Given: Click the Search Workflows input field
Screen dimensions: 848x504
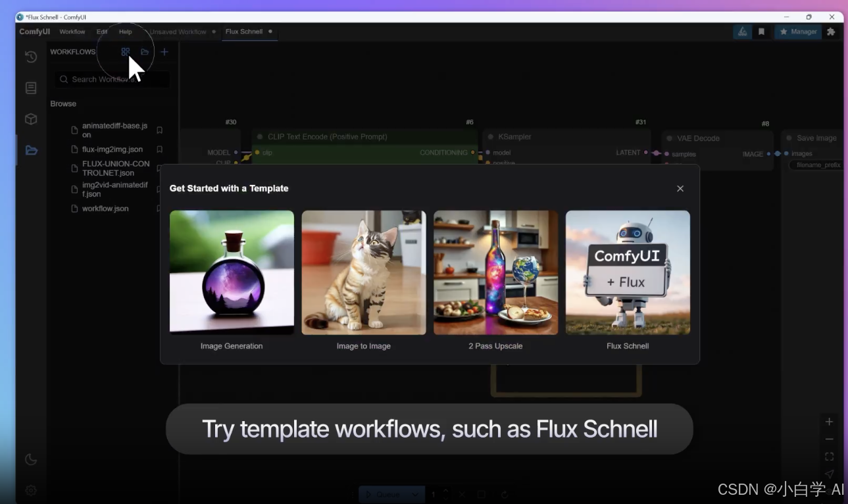Looking at the screenshot, I should tap(112, 80).
